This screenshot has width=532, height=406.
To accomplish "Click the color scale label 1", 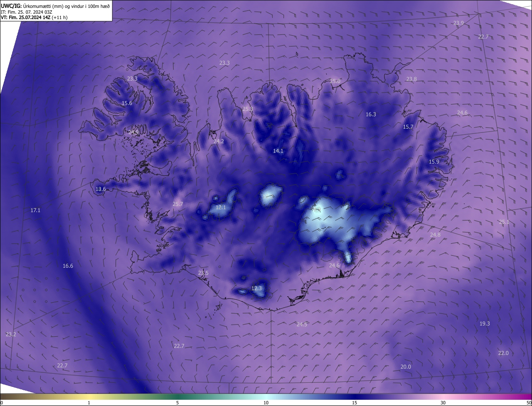I will (89, 403).
